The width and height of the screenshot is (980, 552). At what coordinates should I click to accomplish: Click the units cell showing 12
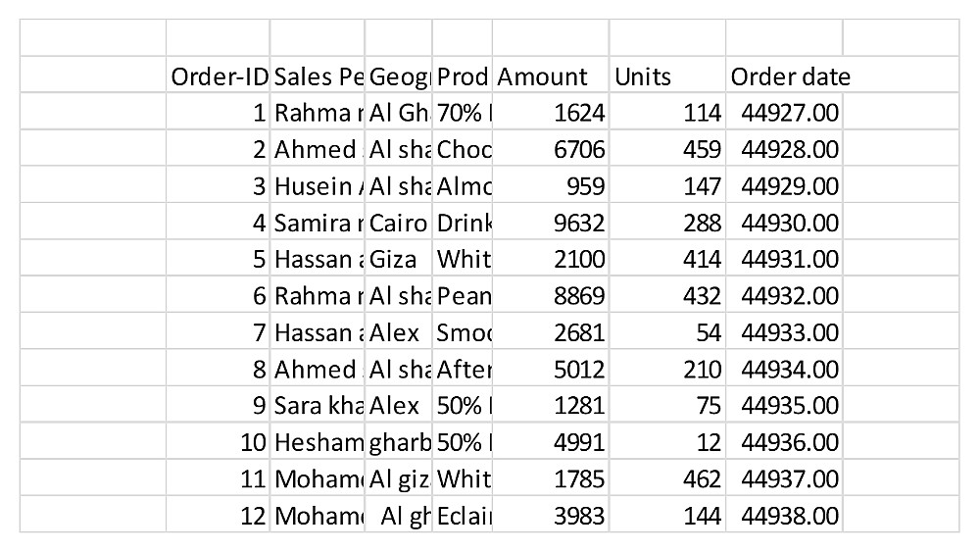[668, 442]
